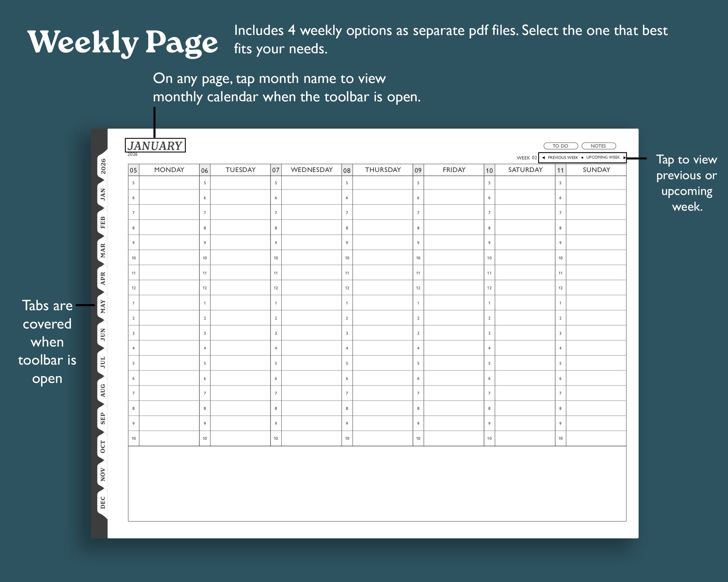
Task: Open the JAN month tab
Action: [x=103, y=194]
